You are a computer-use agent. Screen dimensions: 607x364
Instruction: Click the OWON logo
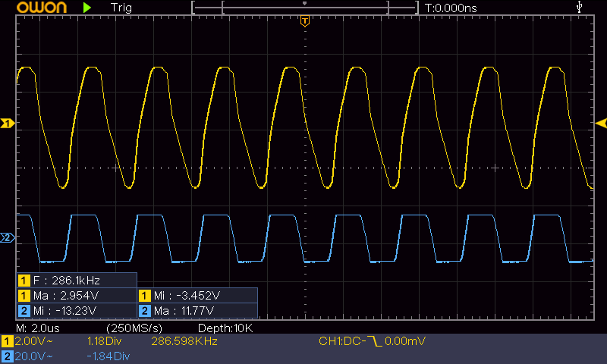pyautogui.click(x=42, y=8)
